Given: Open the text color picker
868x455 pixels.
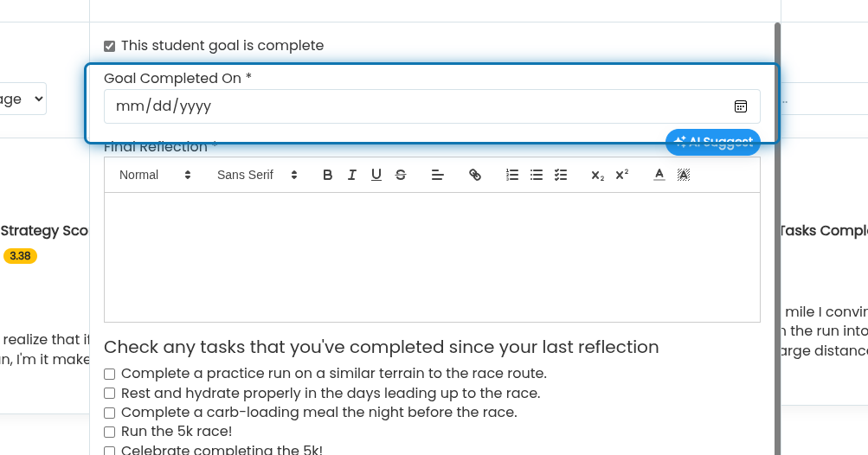Looking at the screenshot, I should pyautogui.click(x=659, y=175).
